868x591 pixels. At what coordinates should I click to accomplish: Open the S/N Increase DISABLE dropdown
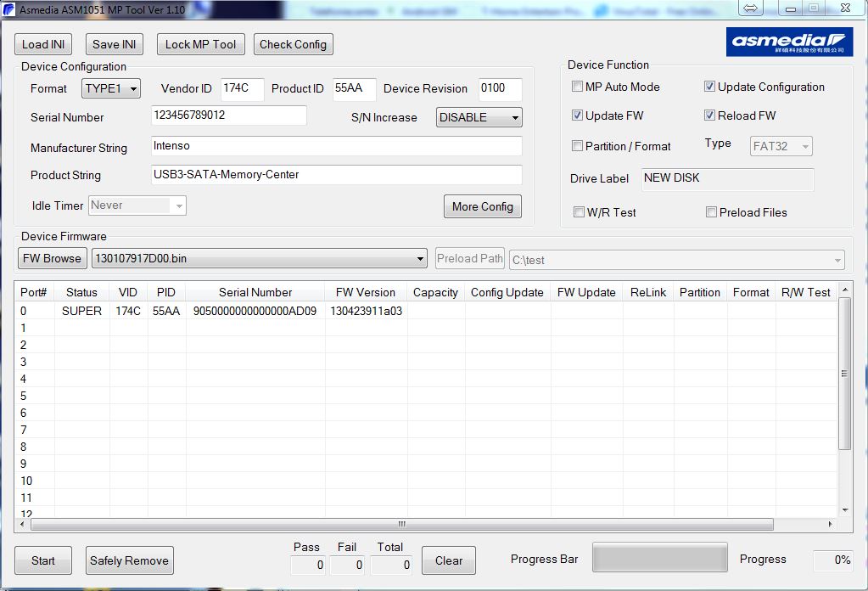[479, 117]
